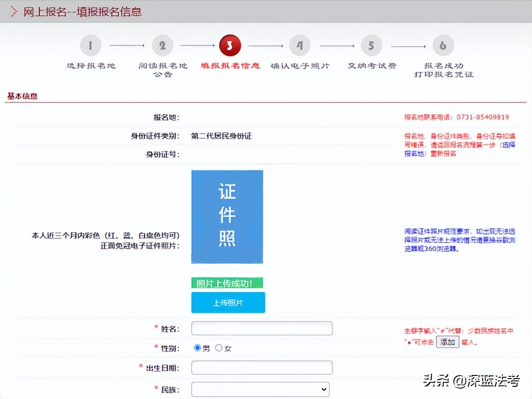Click the 基本信息 section header
Screen dimensions: 532x399
(x=21, y=95)
